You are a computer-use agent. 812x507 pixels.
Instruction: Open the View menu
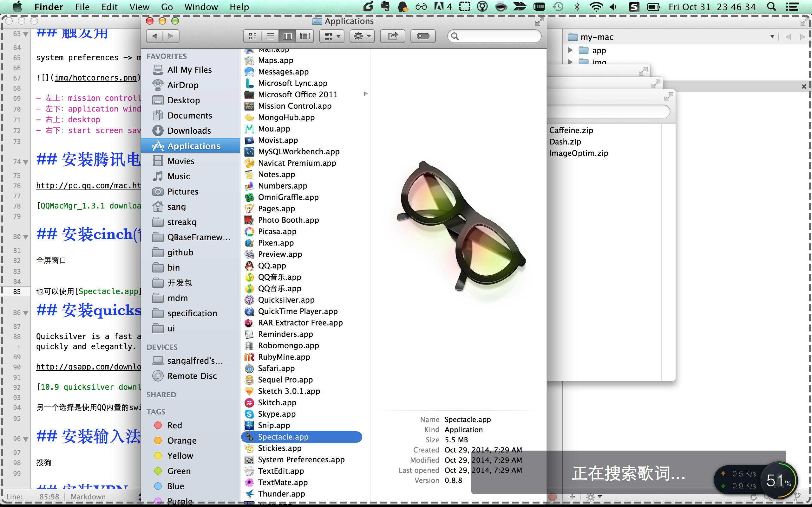[139, 7]
